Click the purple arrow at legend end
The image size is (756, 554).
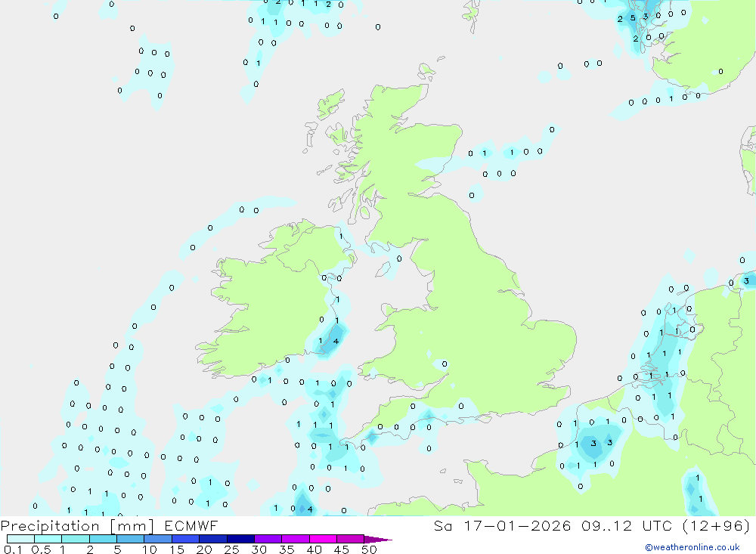point(378,540)
